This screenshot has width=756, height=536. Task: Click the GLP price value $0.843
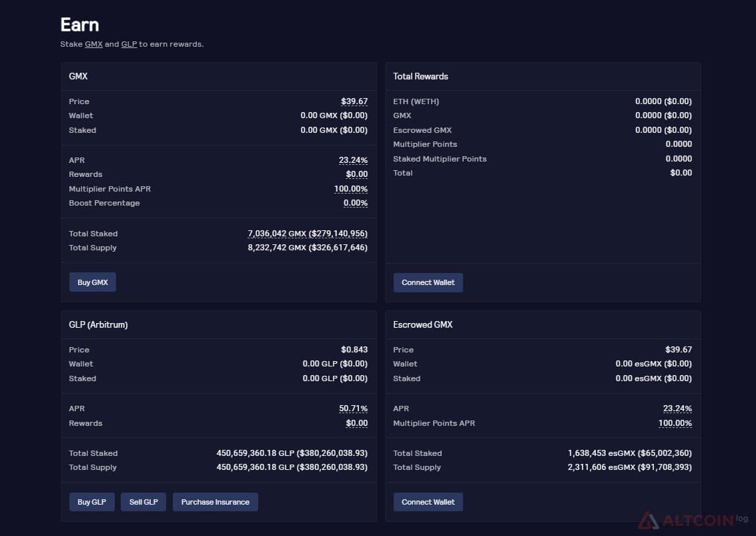point(354,349)
